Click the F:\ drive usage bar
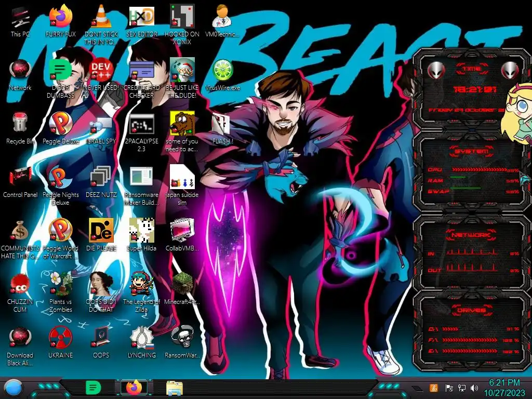 (x=470, y=340)
